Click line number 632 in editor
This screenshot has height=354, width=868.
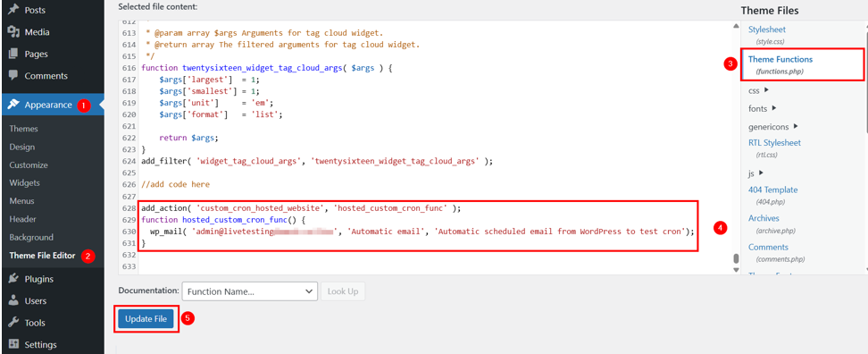coord(129,255)
